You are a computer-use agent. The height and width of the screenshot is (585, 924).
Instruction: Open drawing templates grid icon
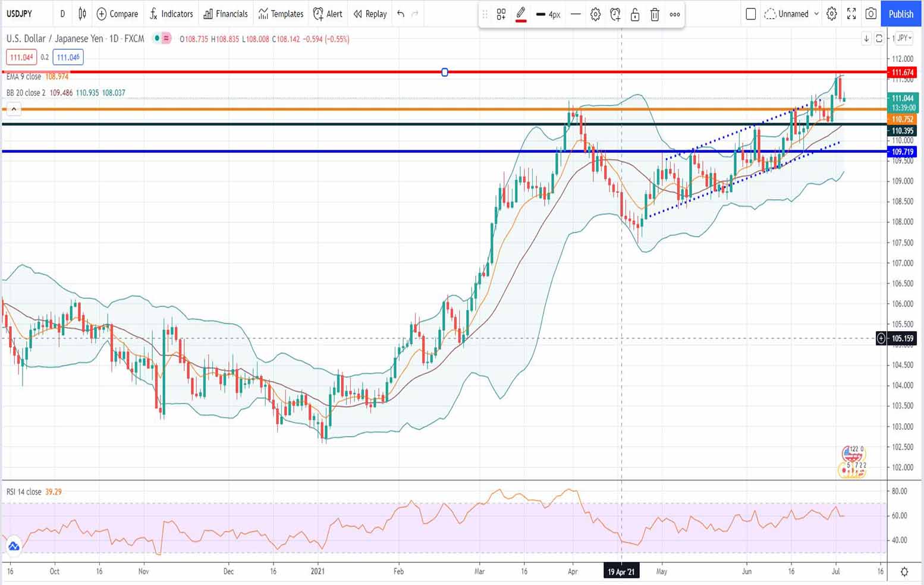(501, 14)
